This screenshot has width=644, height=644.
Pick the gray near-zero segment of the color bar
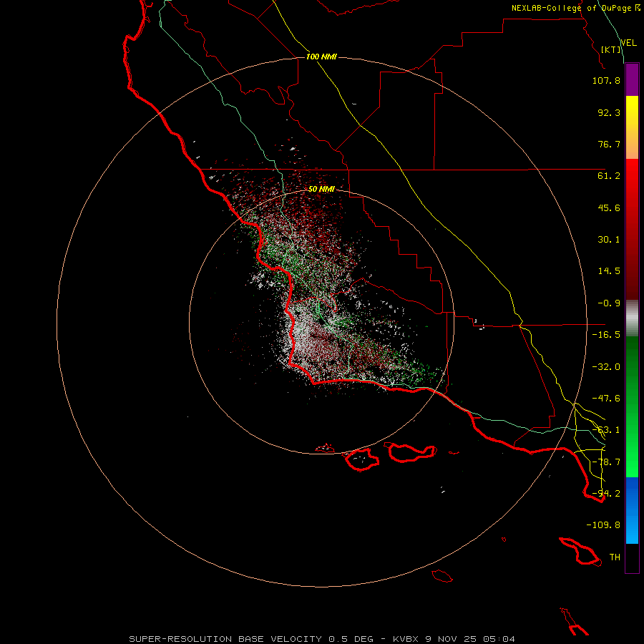[632, 318]
